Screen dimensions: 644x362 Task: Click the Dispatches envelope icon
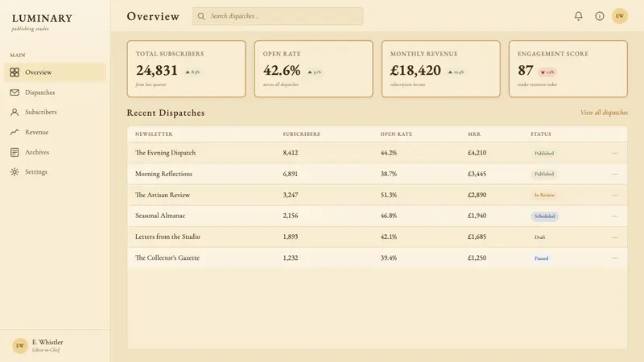[14, 93]
